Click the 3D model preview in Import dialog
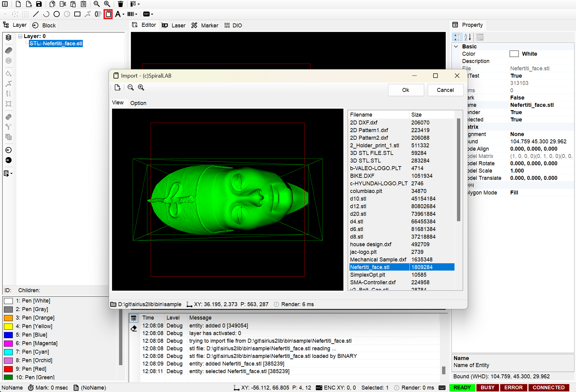 click(x=228, y=200)
